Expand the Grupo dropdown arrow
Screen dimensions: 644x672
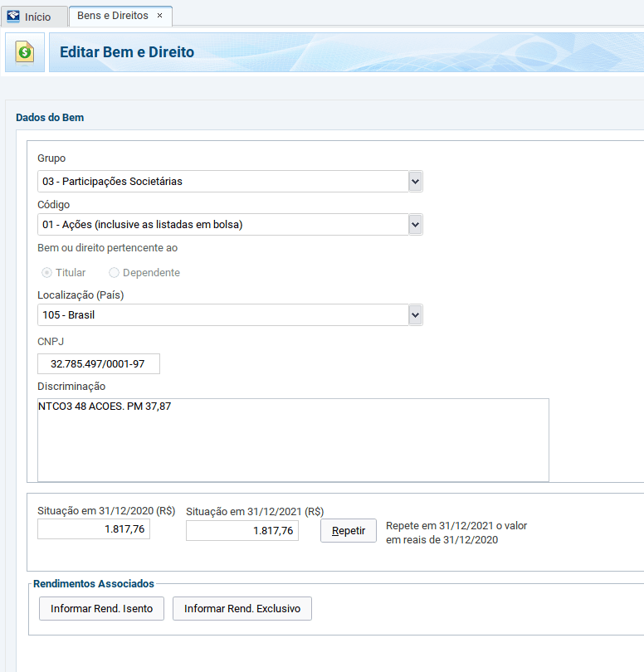[415, 181]
